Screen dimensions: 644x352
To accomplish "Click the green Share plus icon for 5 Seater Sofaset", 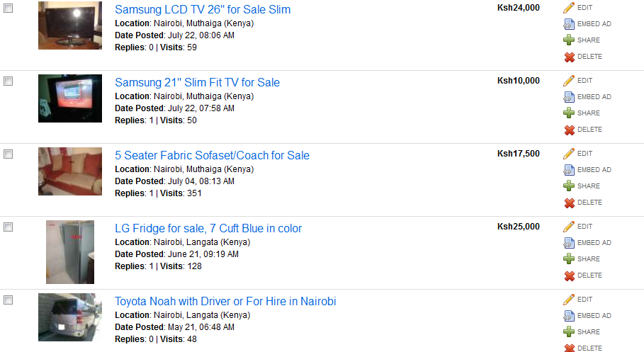I will (569, 186).
